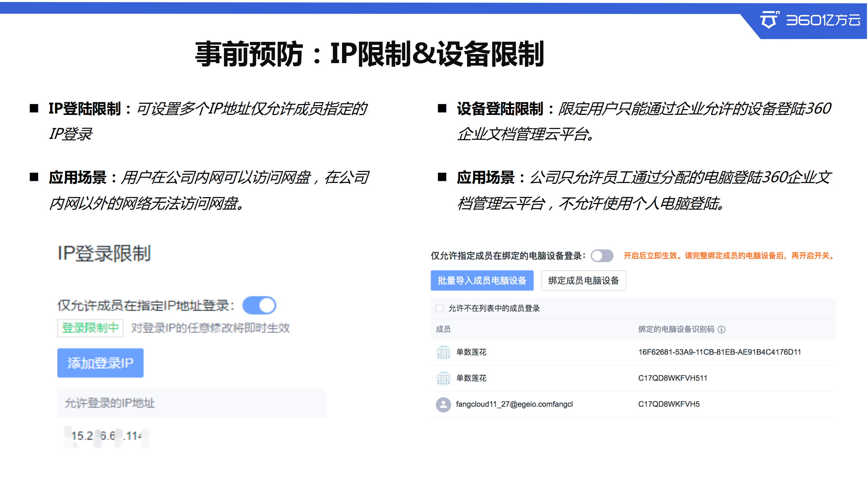Image resolution: width=868 pixels, height=488 pixels.
Task: Click the avatar beside device code C17QD8WKFVH511
Action: pyautogui.click(x=443, y=378)
